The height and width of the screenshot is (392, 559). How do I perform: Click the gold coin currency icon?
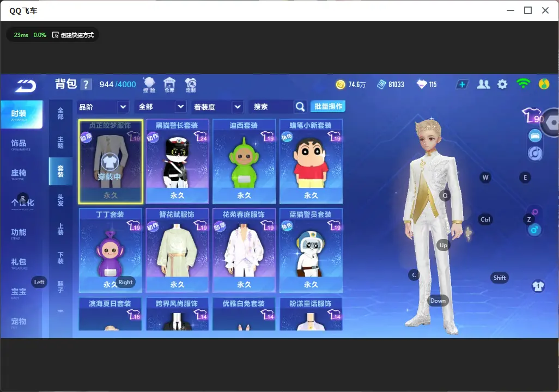tap(341, 84)
